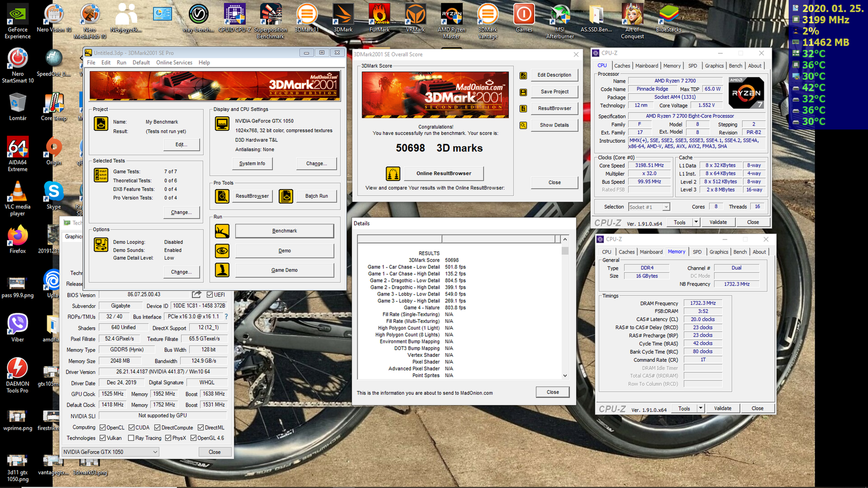Open VLC media player shortcut

18,198
